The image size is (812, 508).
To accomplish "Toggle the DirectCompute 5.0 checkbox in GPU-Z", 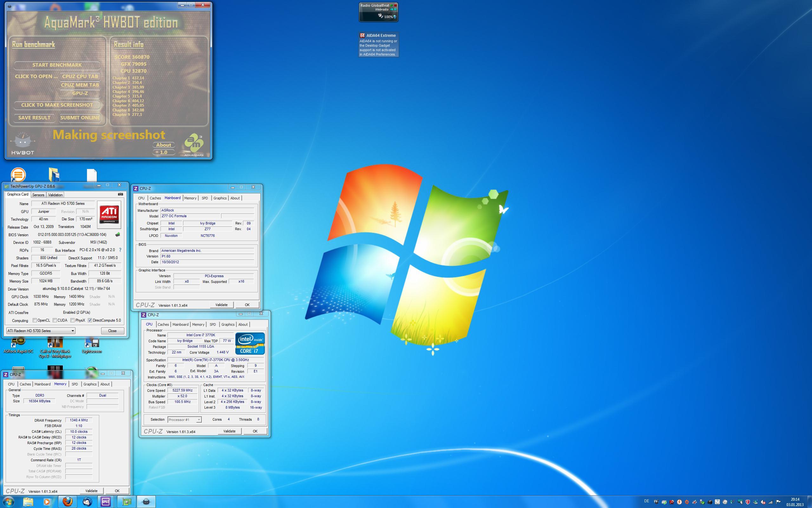I will [90, 320].
